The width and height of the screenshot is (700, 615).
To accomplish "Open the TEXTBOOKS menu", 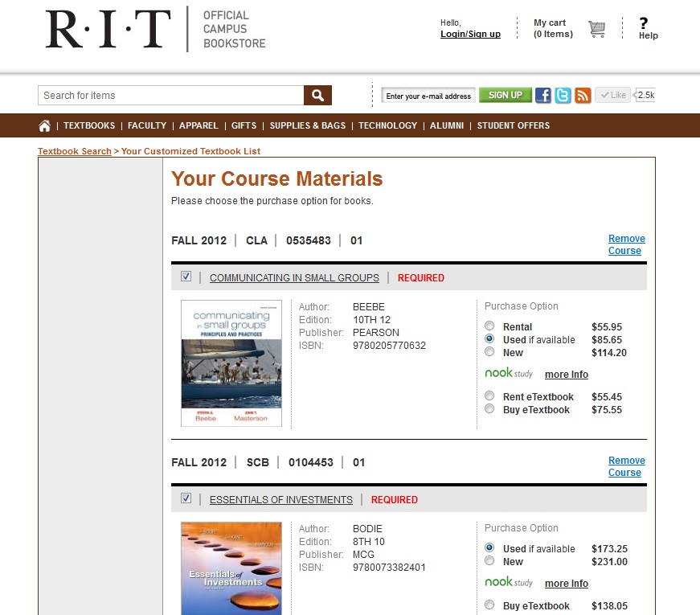I will click(x=88, y=125).
